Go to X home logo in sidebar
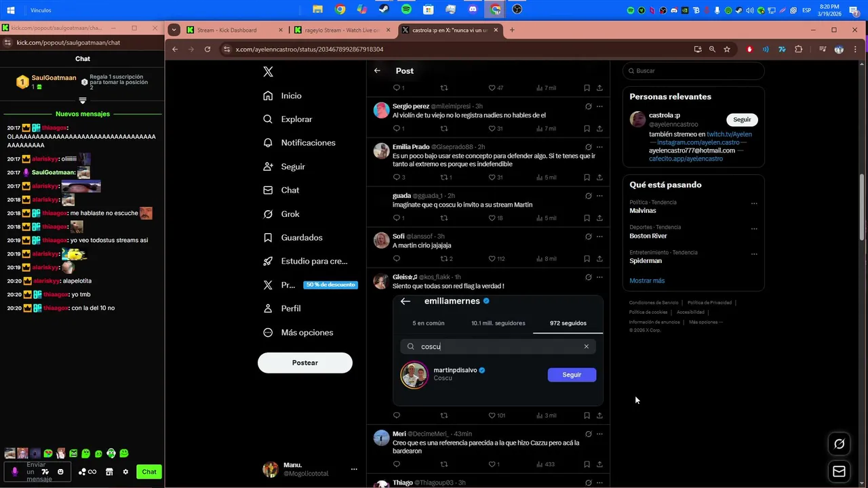868x488 pixels. pyautogui.click(x=268, y=72)
